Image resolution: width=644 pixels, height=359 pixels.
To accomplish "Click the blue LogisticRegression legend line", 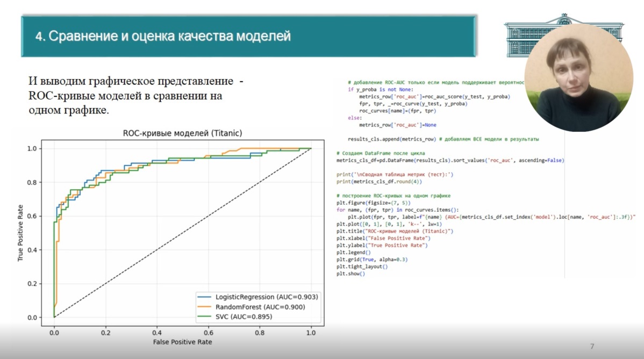I will point(204,297).
